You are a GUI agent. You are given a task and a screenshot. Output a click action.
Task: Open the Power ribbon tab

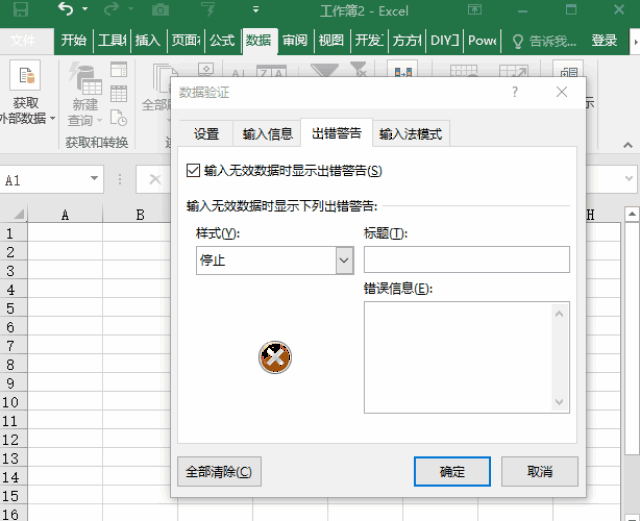click(482, 40)
